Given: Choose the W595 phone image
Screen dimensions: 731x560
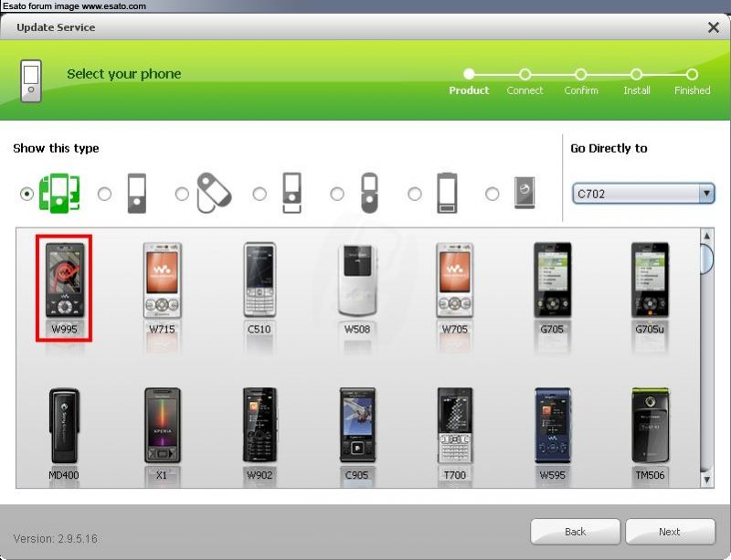Looking at the screenshot, I should [x=553, y=425].
